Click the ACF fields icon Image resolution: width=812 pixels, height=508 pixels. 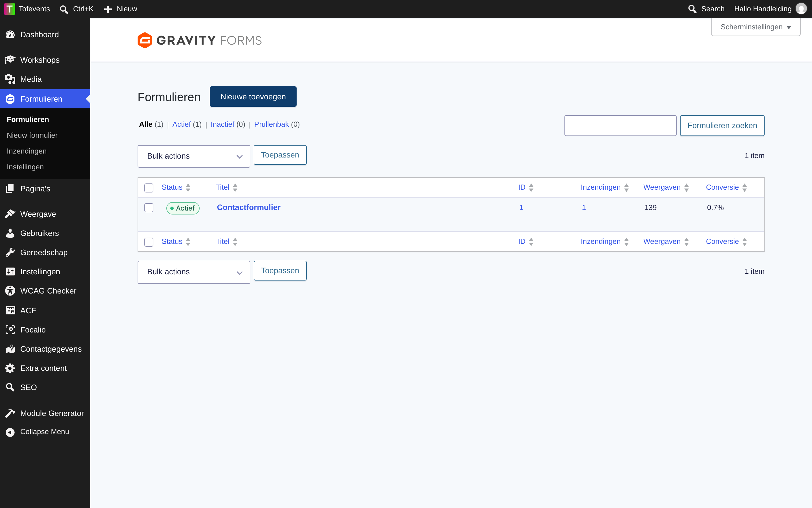[10, 310]
